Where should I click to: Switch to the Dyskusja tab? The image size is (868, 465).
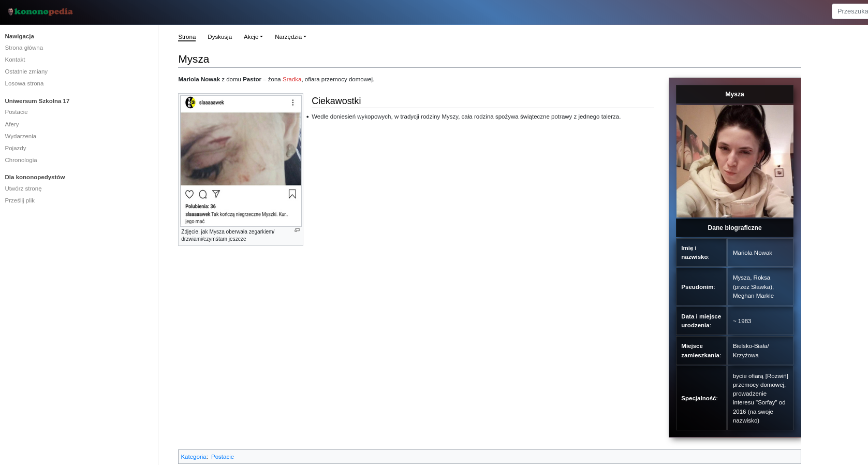[219, 37]
